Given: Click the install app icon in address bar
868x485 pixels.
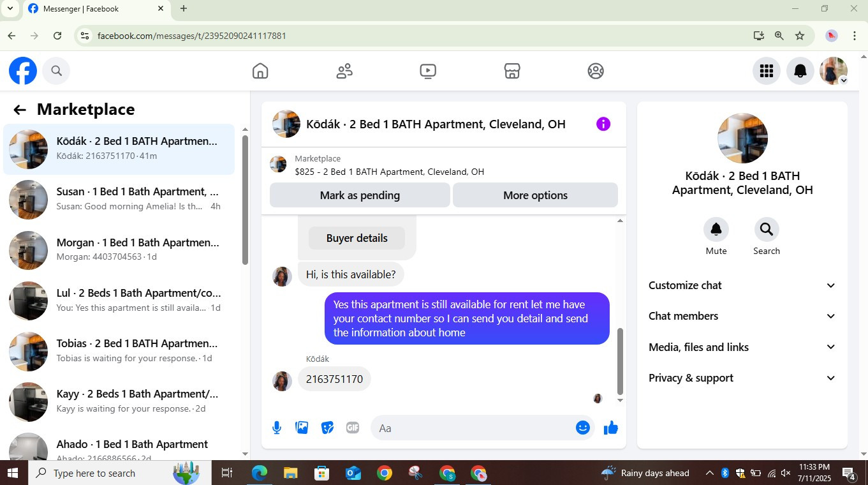Looking at the screenshot, I should coord(758,36).
